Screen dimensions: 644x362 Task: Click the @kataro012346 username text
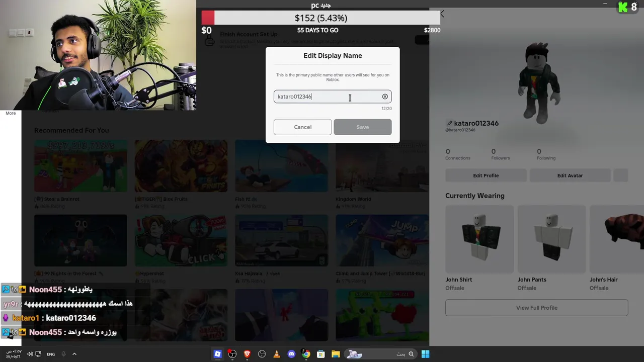click(460, 130)
